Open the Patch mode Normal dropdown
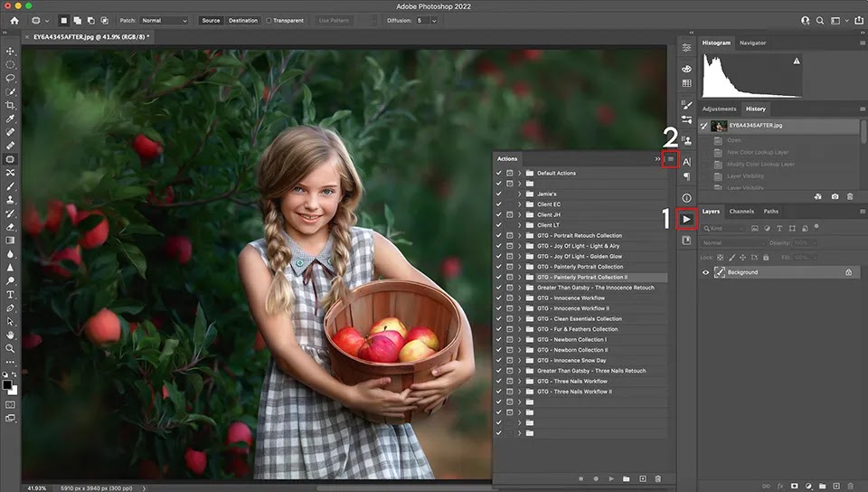Viewport: 868px width, 492px height. click(164, 21)
